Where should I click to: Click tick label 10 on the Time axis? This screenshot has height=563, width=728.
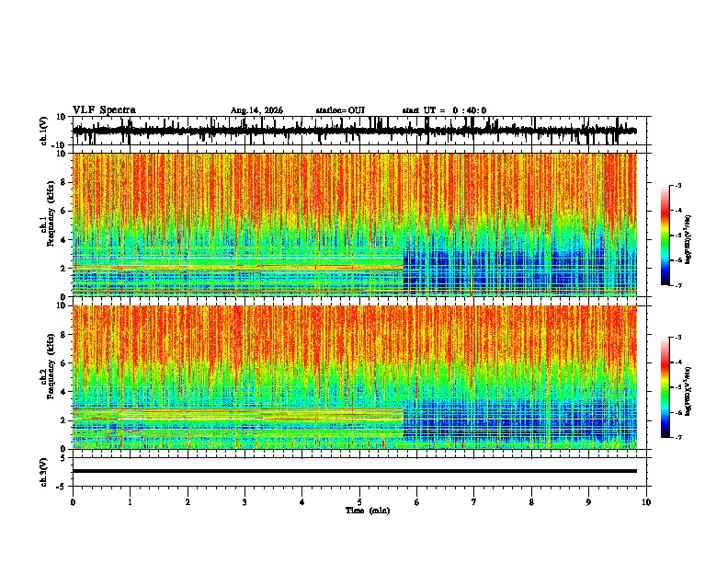click(646, 502)
